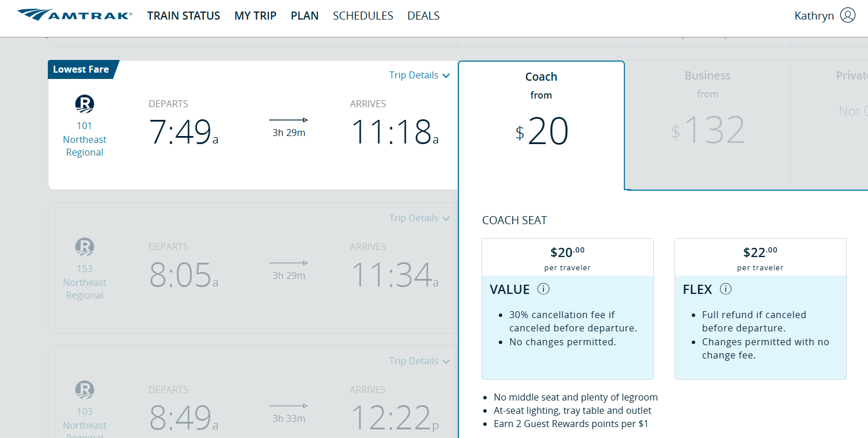
Task: Select the Business from $132 fare tab
Action: pos(707,125)
